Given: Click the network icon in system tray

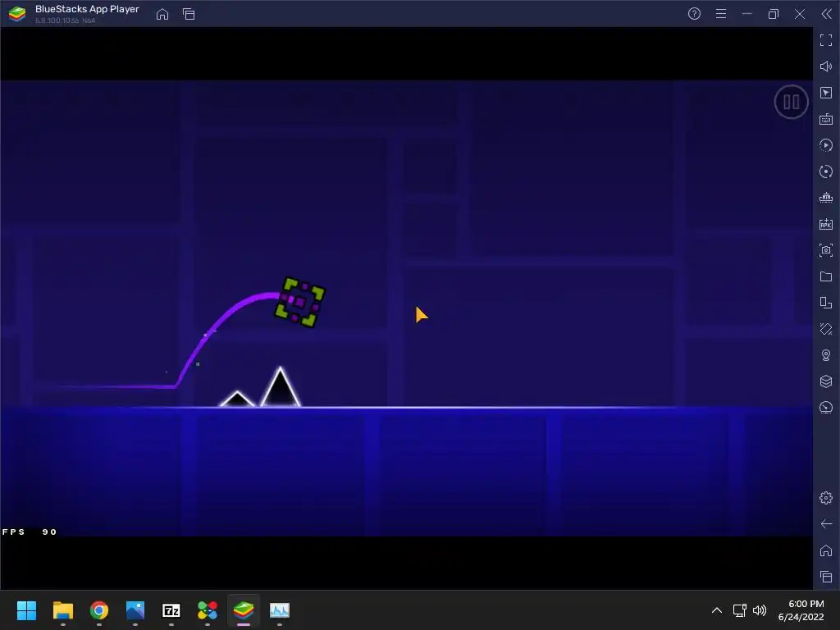Looking at the screenshot, I should coord(740,610).
